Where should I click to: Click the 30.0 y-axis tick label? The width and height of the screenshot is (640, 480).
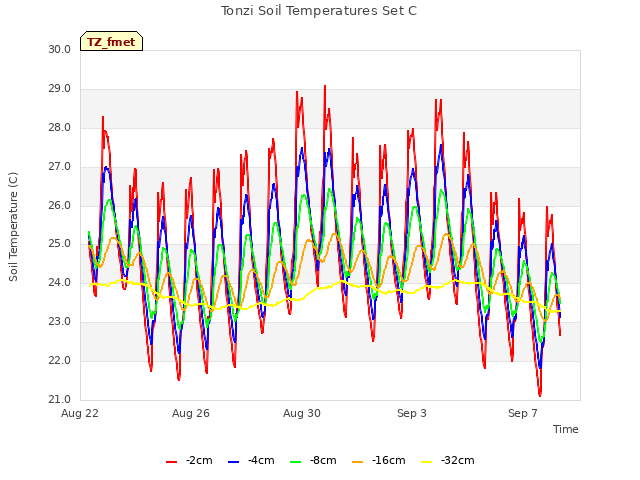[x=60, y=49]
